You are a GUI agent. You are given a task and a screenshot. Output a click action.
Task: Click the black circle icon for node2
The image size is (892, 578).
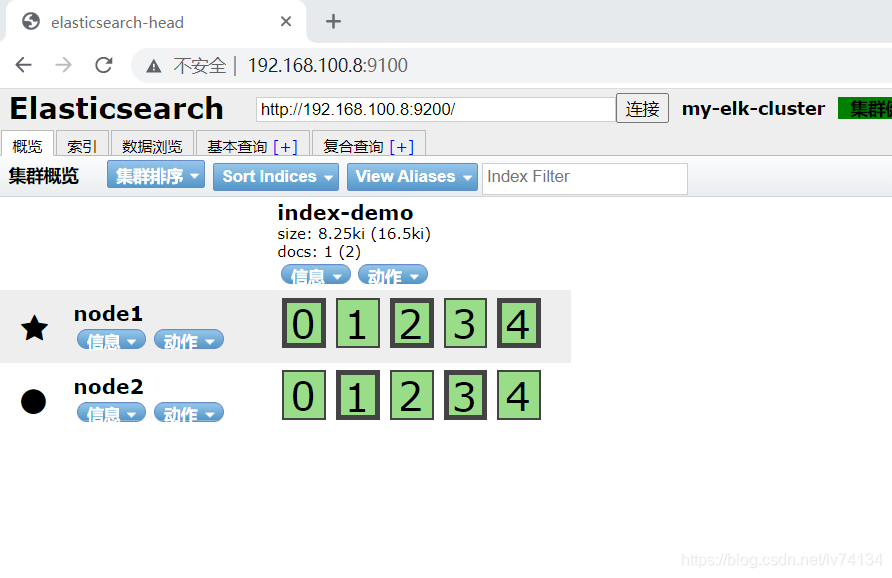coord(33,401)
